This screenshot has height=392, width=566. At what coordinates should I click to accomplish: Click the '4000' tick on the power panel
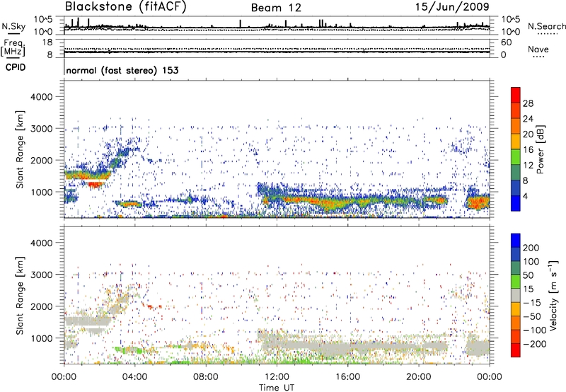[x=42, y=97]
